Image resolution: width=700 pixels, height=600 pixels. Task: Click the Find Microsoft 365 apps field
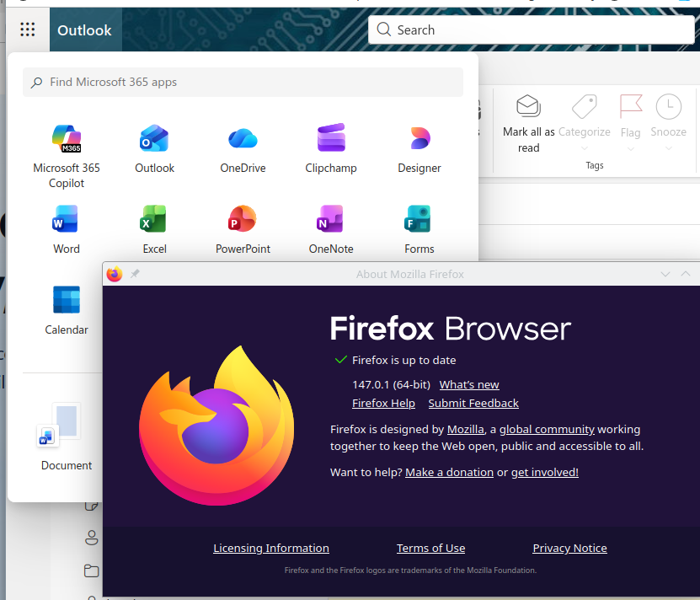tap(243, 83)
